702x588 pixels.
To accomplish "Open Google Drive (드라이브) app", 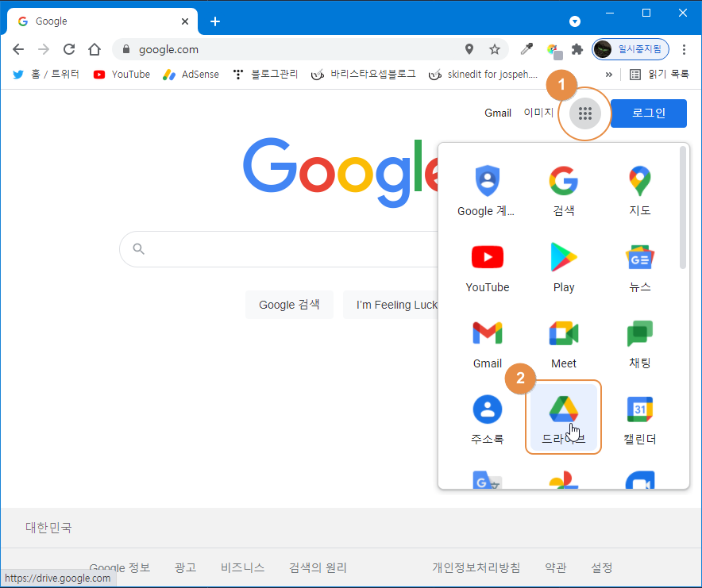I will 563,417.
